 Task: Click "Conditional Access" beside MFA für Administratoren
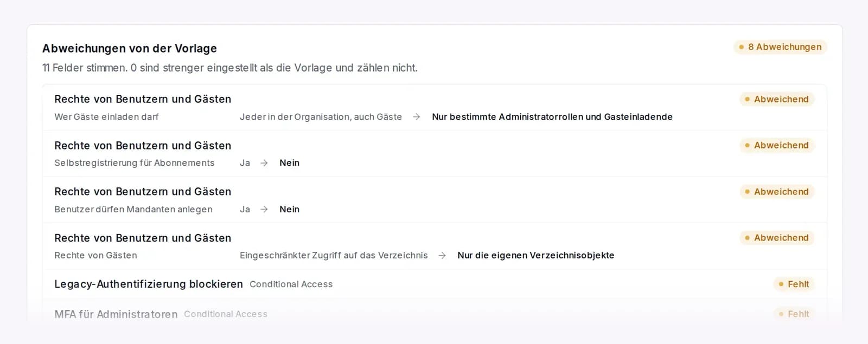click(x=226, y=314)
